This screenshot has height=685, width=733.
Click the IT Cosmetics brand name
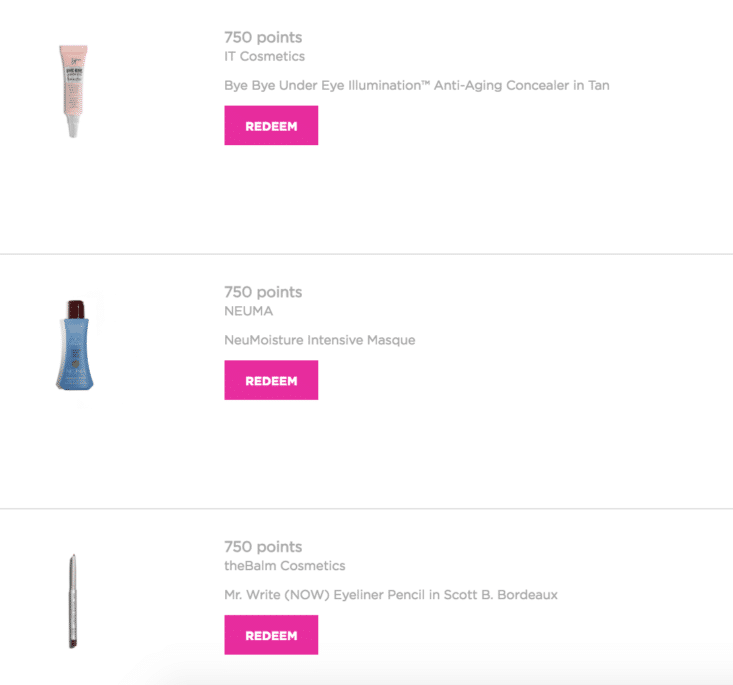click(265, 57)
